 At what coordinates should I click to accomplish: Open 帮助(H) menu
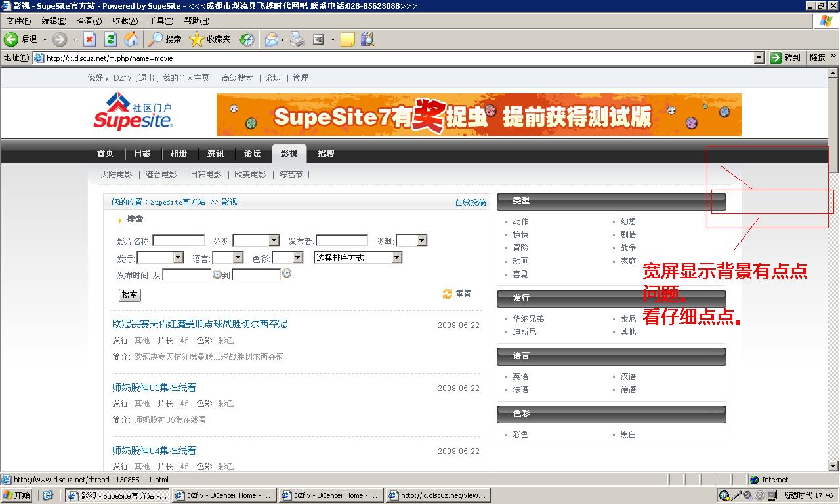tap(197, 21)
